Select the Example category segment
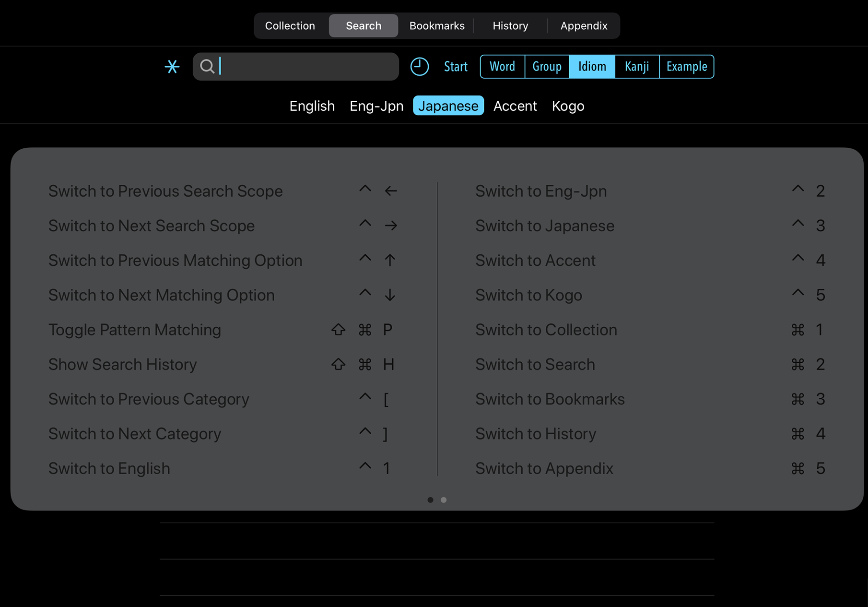Viewport: 868px width, 607px height. (686, 66)
